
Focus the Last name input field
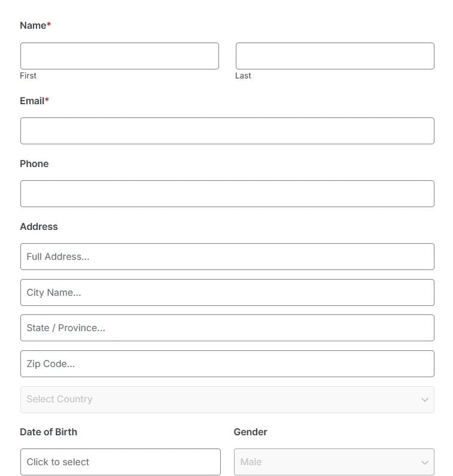(335, 56)
